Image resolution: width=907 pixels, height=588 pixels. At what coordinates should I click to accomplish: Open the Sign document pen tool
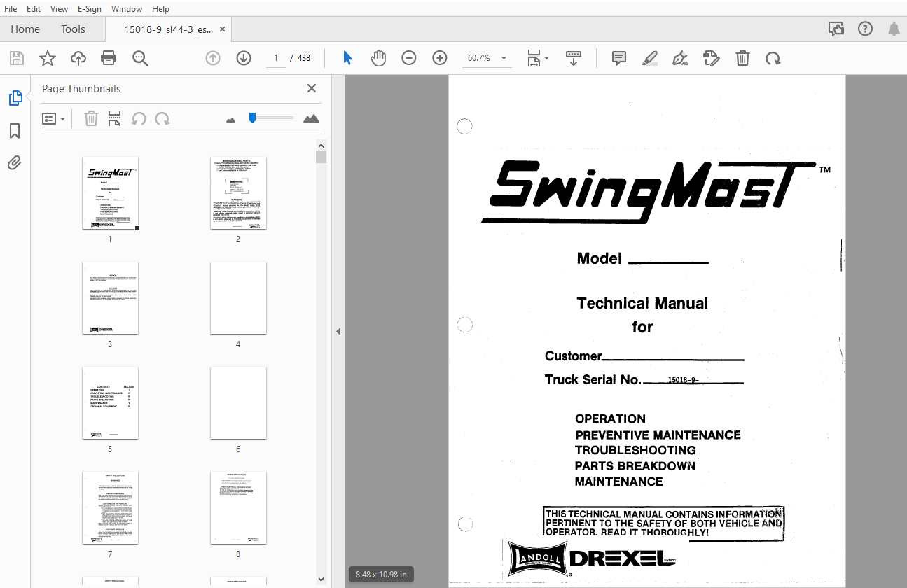(x=680, y=58)
